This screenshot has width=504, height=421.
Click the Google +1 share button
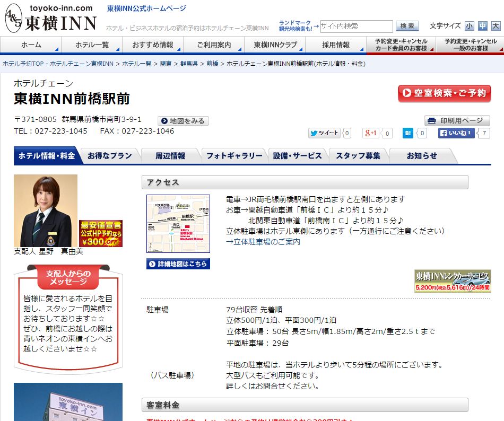371,133
